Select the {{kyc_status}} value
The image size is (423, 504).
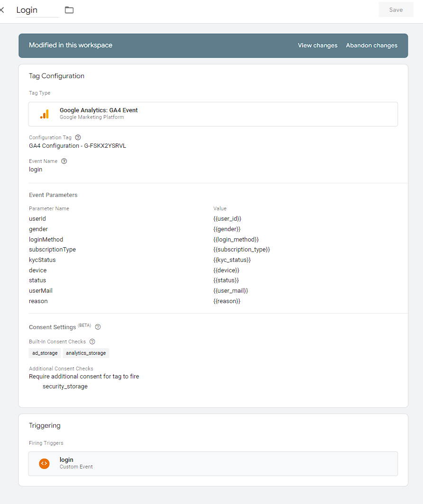coord(232,260)
